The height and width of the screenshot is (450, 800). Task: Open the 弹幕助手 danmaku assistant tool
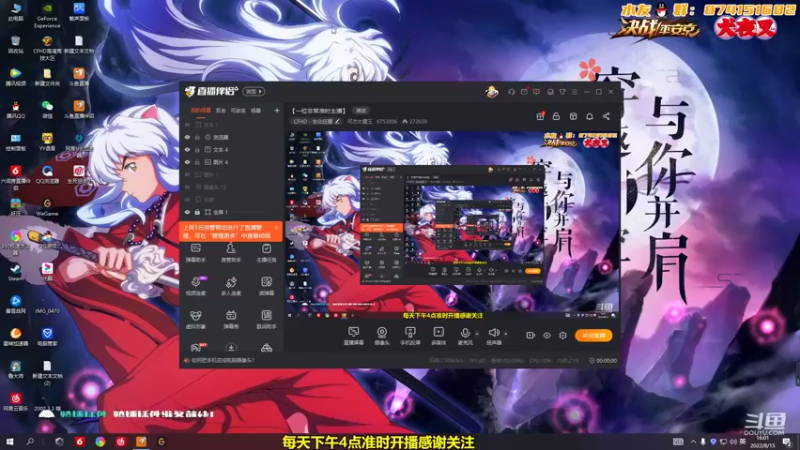195,253
